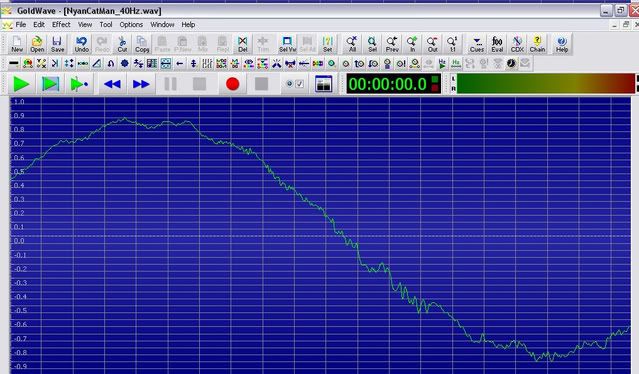639x374 pixels.
Task: Open control properties with the checkmark icon
Action: pos(295,84)
